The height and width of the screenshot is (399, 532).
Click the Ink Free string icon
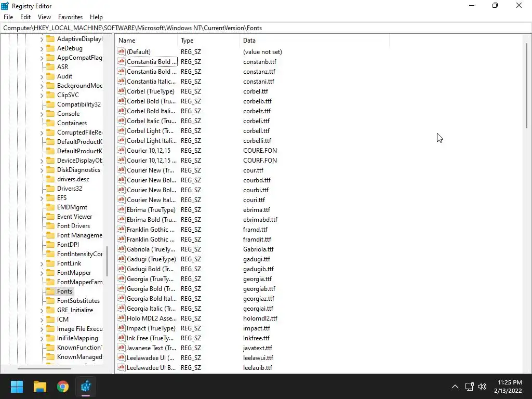click(x=122, y=338)
